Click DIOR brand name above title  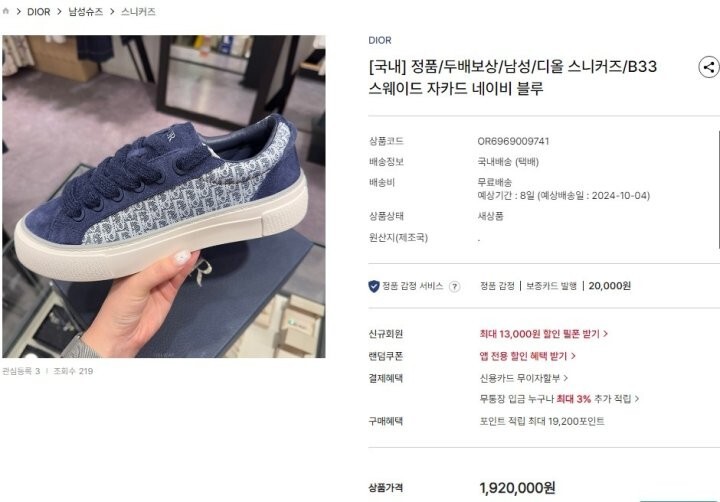tap(380, 40)
